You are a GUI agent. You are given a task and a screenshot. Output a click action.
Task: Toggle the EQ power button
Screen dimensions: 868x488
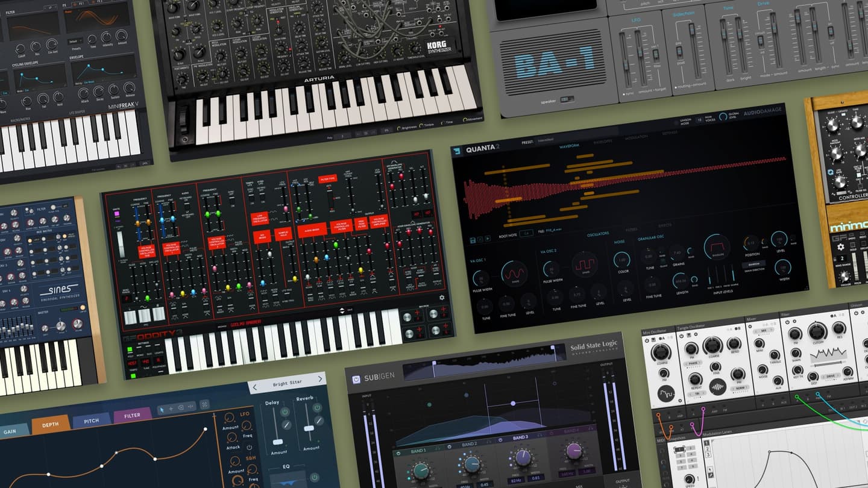[x=315, y=477]
